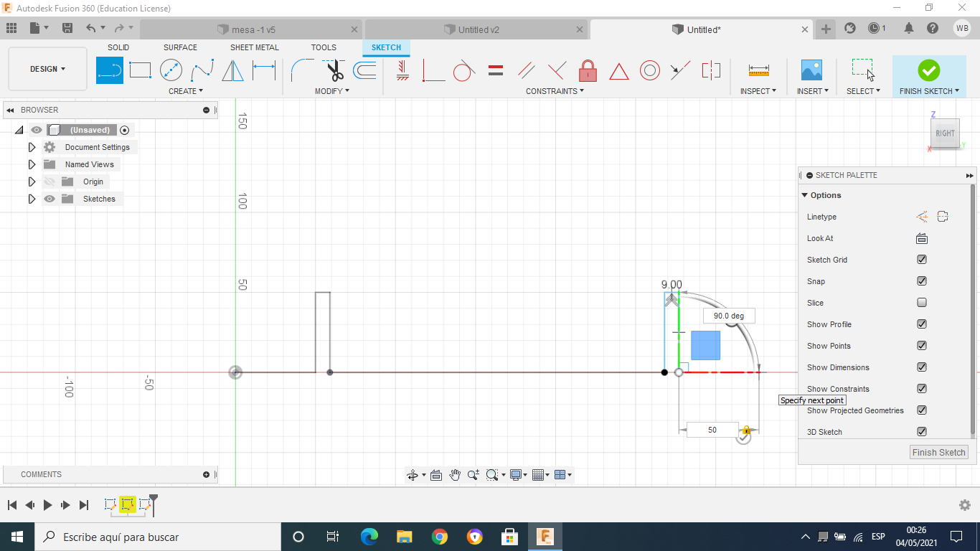Screen dimensions: 980x551
Task: Toggle Show Projected Geometries checkbox
Action: (922, 410)
